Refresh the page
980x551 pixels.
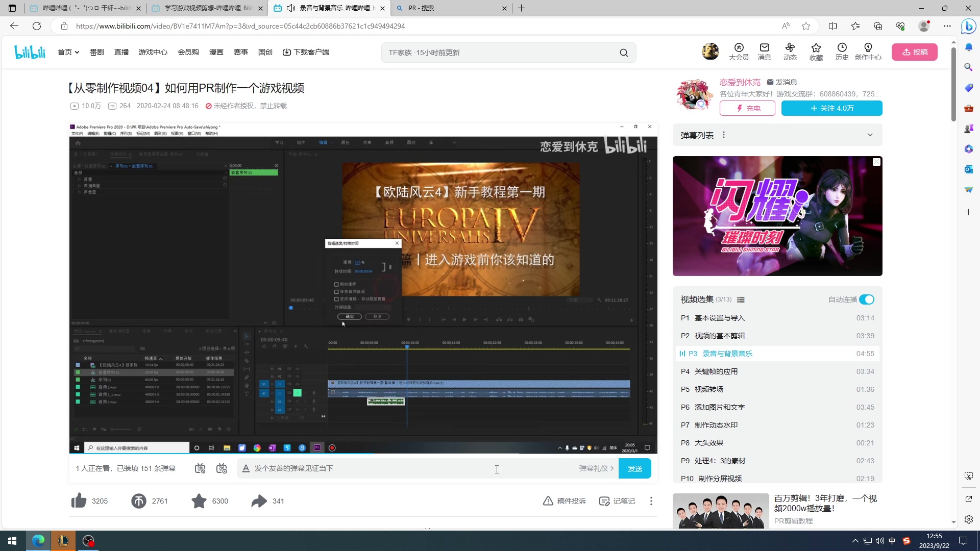click(37, 26)
